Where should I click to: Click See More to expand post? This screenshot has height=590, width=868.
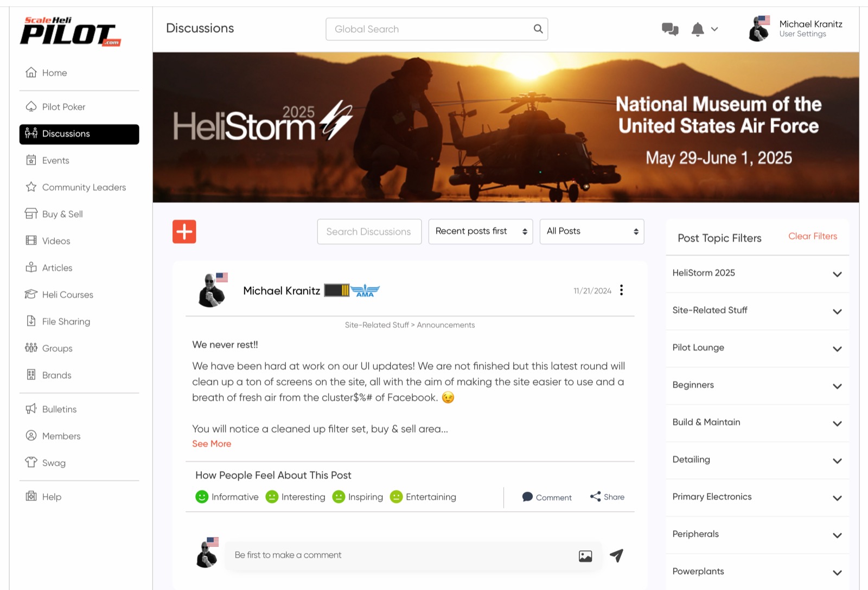point(212,443)
